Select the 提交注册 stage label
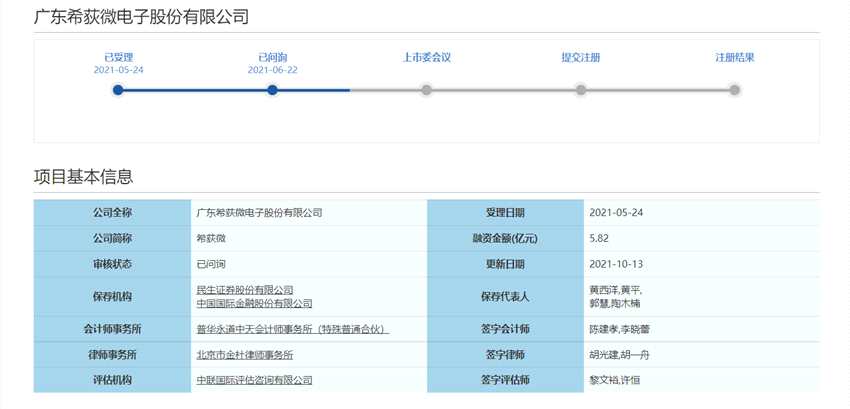850x409 pixels. (581, 57)
